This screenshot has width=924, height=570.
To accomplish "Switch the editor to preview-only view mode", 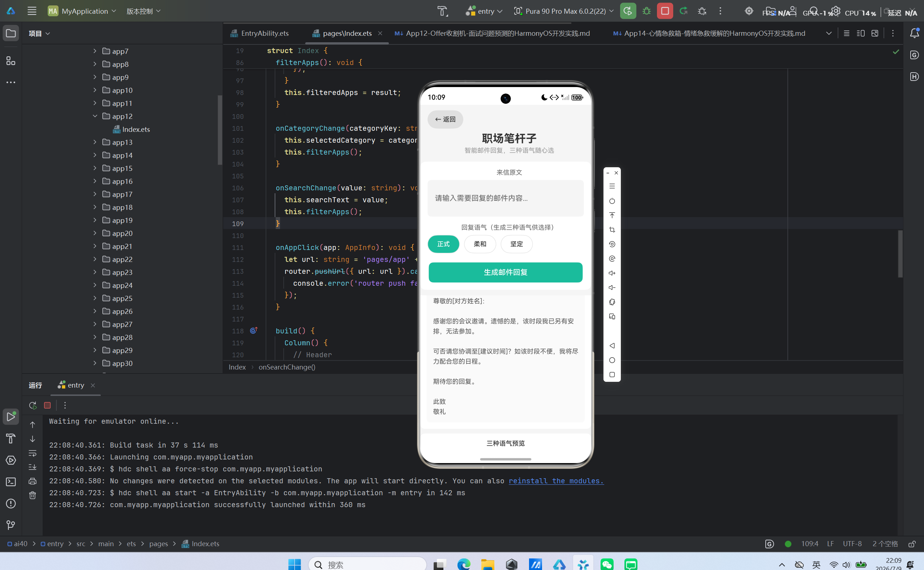I will [874, 33].
